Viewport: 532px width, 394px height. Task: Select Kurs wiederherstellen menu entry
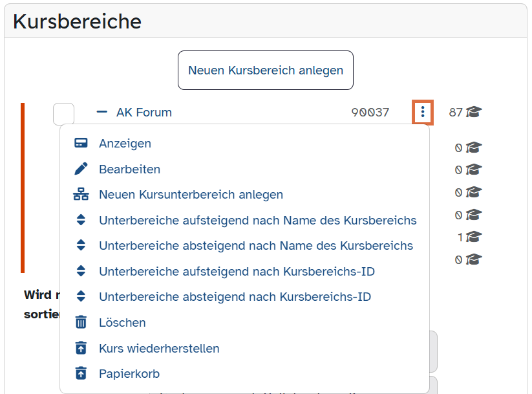[x=159, y=348]
